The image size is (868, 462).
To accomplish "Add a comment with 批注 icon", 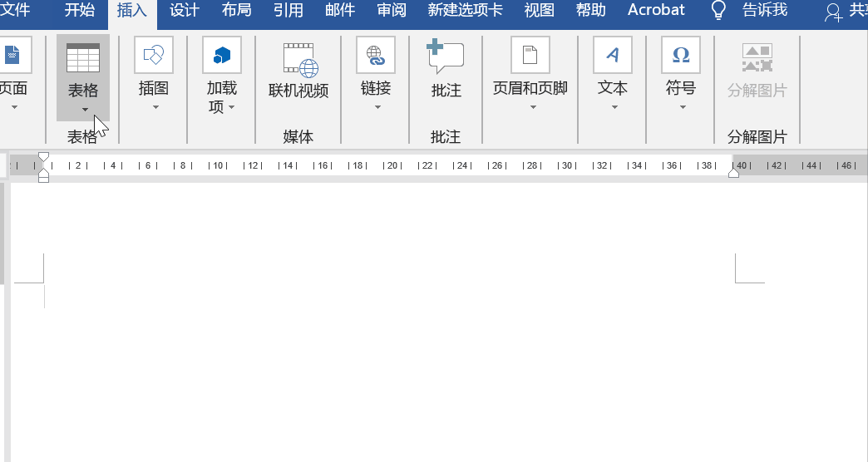I will (x=446, y=57).
